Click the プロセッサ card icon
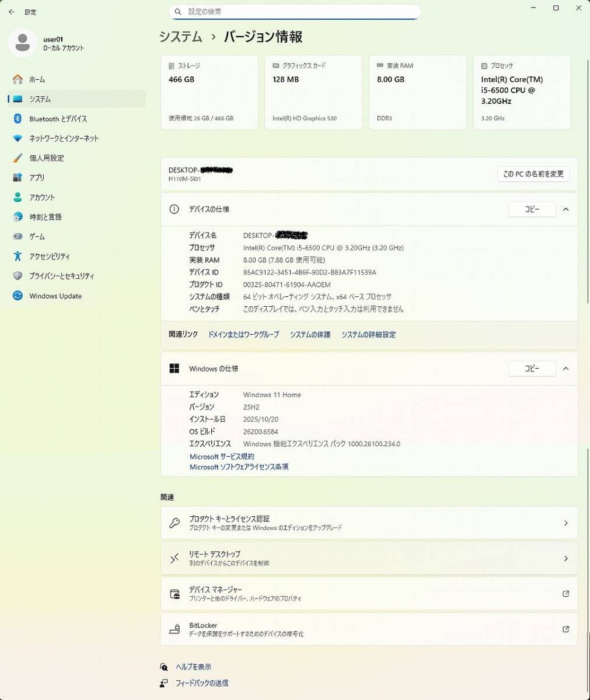Image resolution: width=590 pixels, height=700 pixels. click(484, 66)
